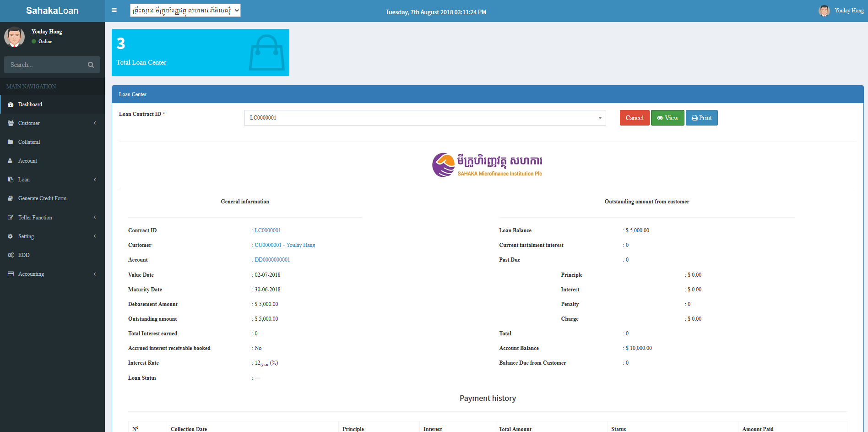The width and height of the screenshot is (868, 432).
Task: Click the blue Print button
Action: coord(701,118)
